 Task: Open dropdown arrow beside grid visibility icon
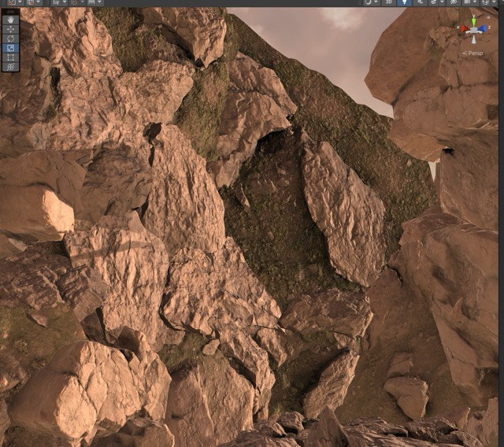(x=65, y=2)
